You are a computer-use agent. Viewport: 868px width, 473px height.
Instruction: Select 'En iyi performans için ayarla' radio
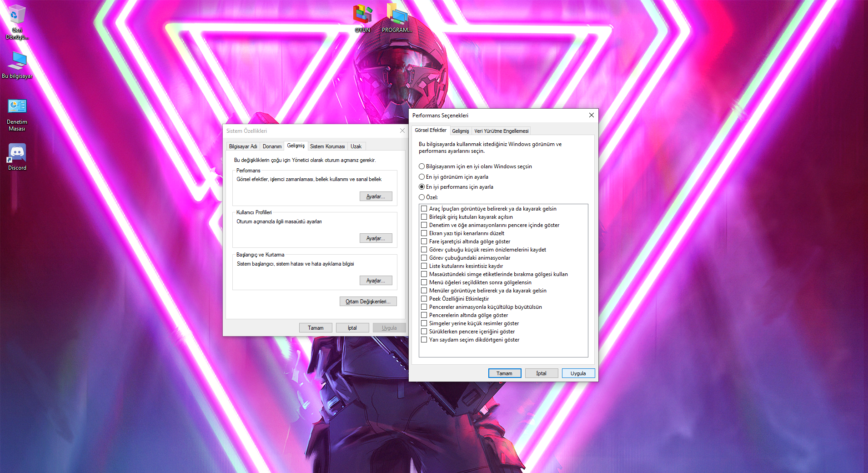(456, 187)
